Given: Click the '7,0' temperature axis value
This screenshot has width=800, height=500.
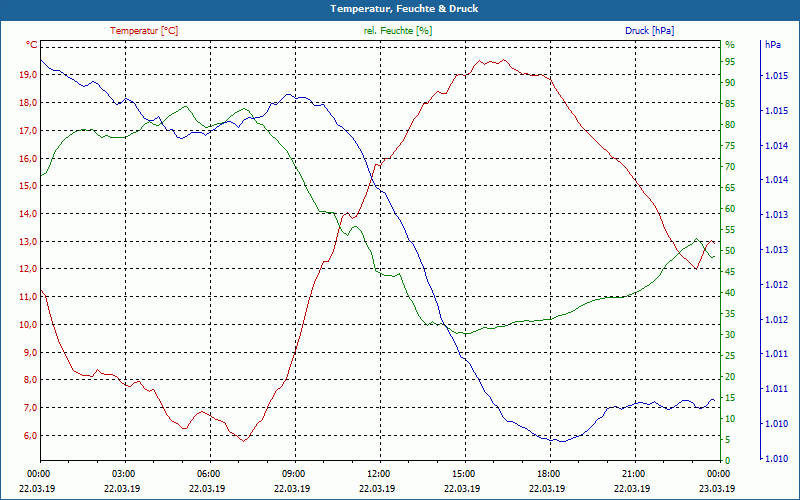Looking at the screenshot, I should point(30,408).
